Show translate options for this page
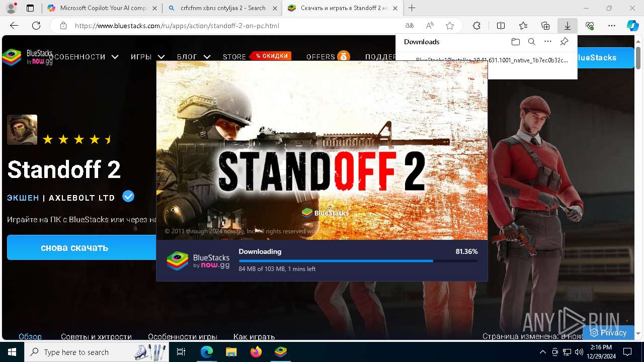This screenshot has height=362, width=644. (410, 26)
